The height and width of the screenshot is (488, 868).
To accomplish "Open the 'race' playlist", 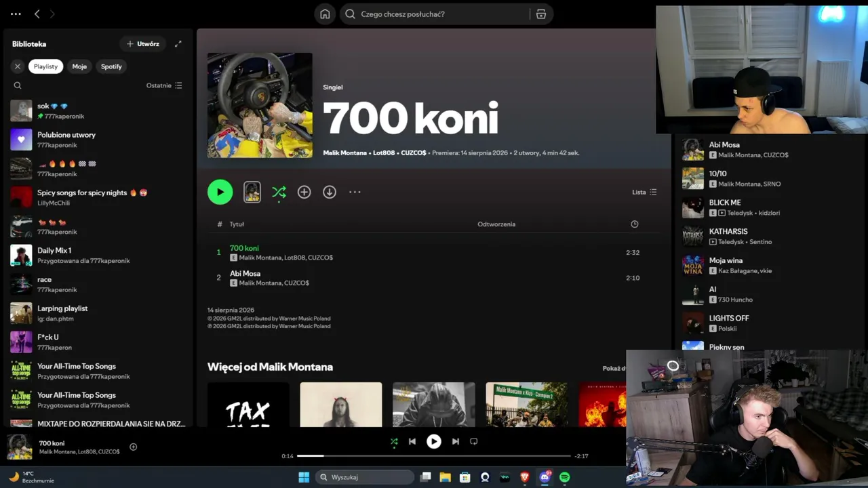I will [x=98, y=284].
